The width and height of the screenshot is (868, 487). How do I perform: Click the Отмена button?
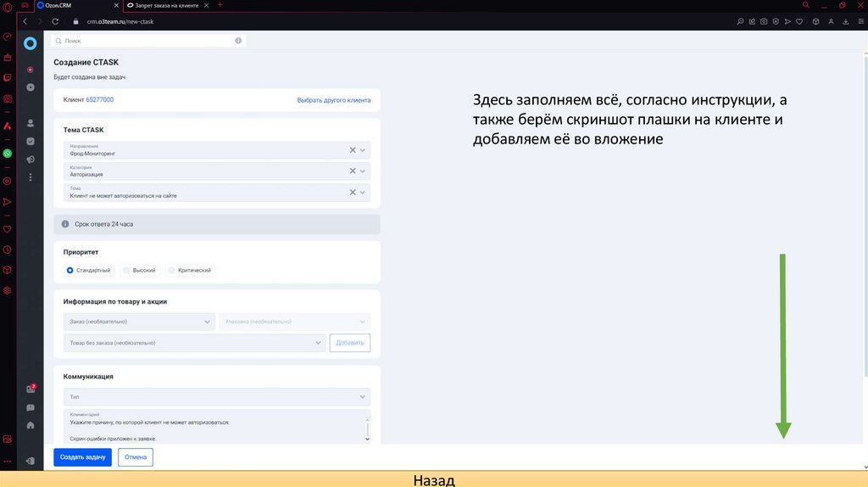coord(136,457)
